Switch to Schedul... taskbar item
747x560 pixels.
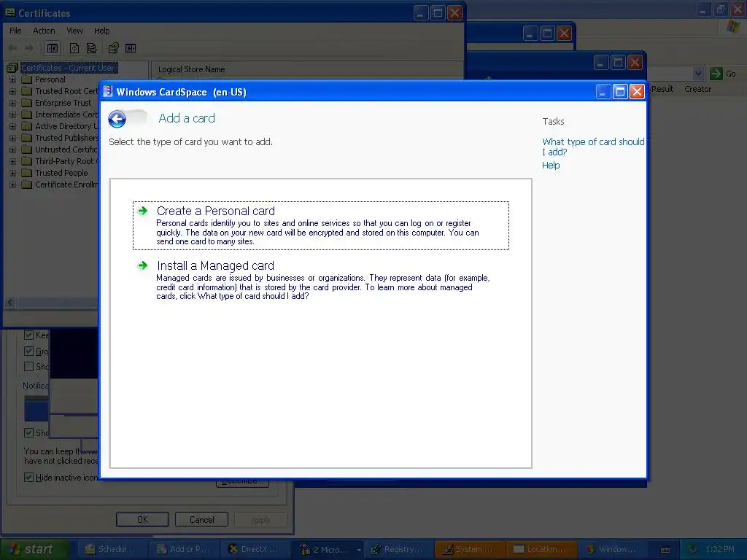[112, 550]
